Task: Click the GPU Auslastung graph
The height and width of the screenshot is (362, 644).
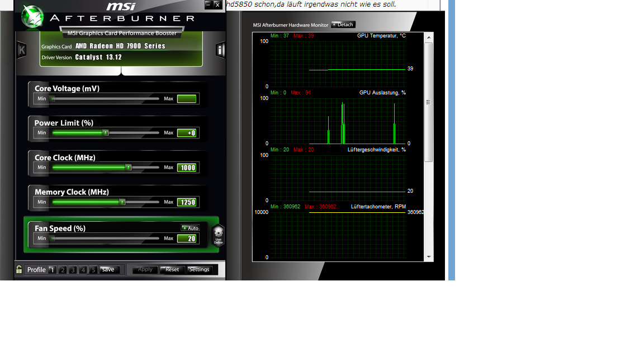Action: click(x=338, y=121)
